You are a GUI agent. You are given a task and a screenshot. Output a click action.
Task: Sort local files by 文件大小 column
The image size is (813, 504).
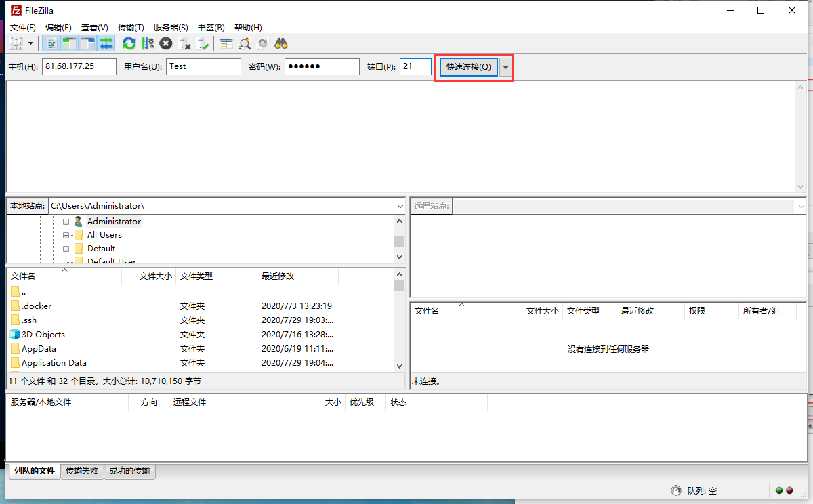[149, 276]
